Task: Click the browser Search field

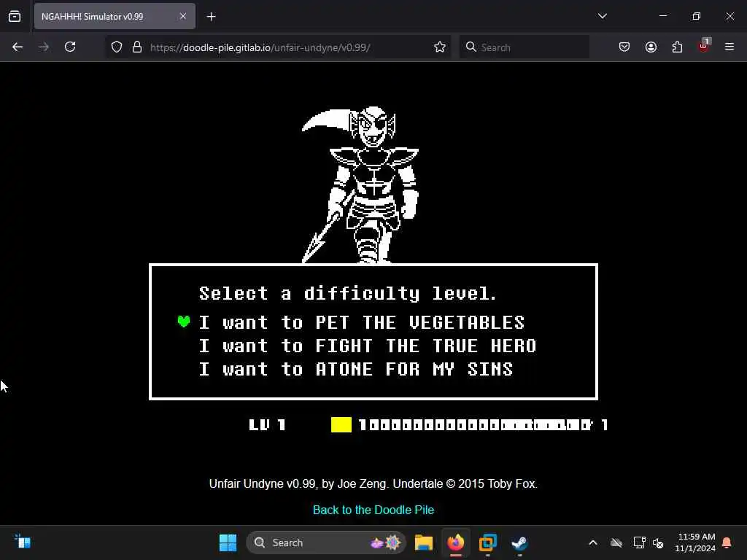Action: [524, 47]
